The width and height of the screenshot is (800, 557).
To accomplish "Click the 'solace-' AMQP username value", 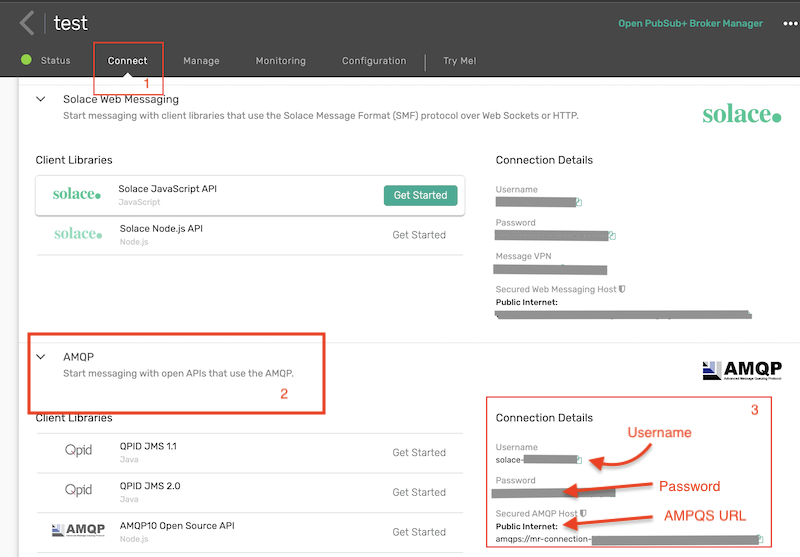I will (x=509, y=460).
